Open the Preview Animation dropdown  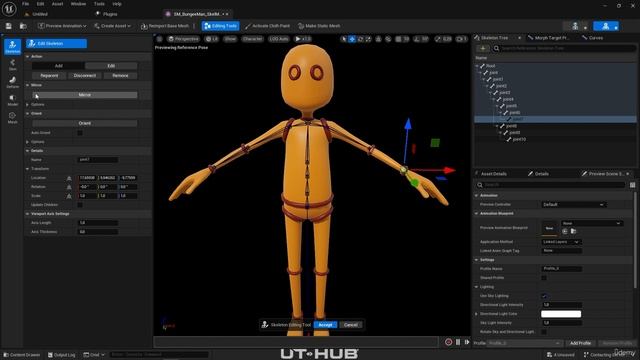tap(62, 26)
